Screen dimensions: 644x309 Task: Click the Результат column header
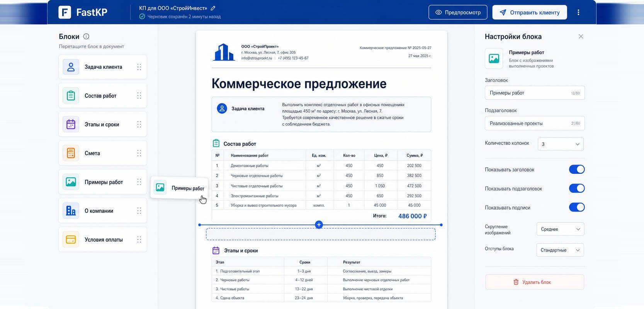click(352, 262)
